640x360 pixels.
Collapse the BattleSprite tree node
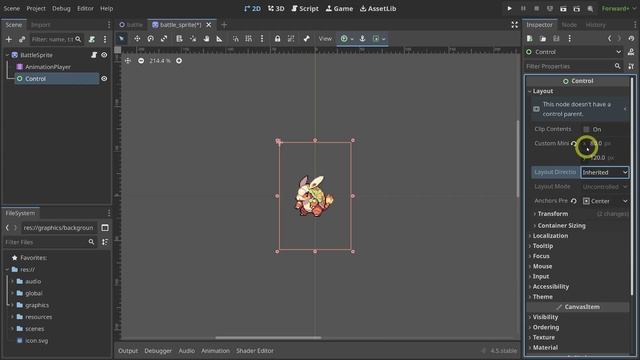7,55
